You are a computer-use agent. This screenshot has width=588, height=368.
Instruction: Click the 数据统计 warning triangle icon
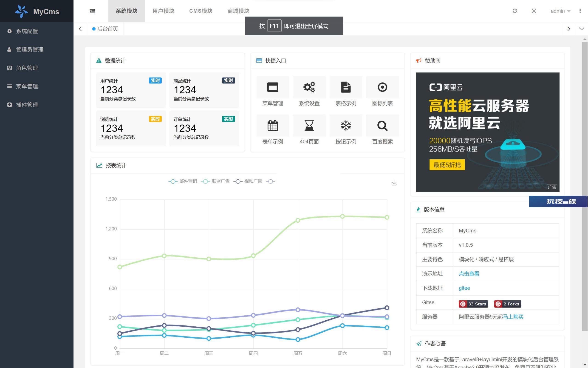[99, 60]
